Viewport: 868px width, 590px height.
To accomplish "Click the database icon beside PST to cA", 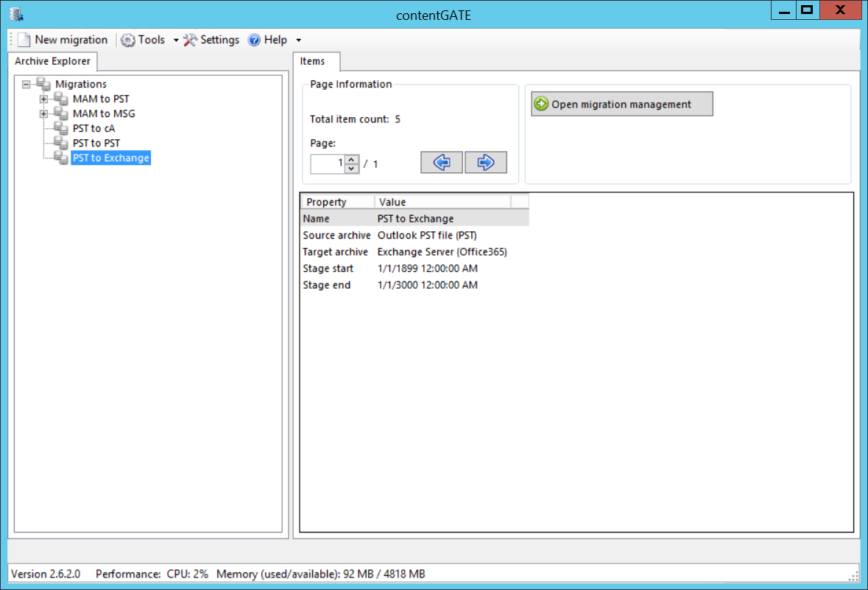I will [x=61, y=128].
